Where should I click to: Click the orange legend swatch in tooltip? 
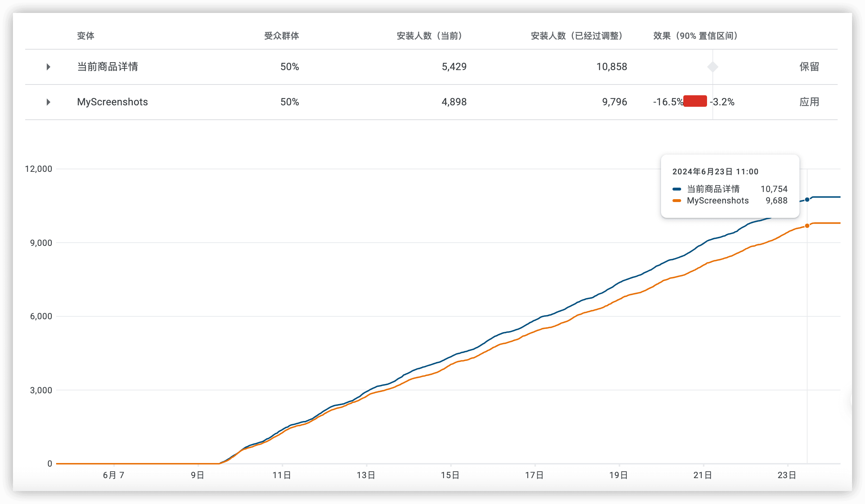click(x=677, y=201)
